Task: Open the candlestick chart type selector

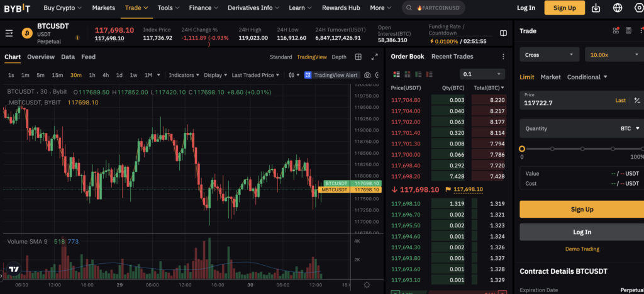Action: tap(294, 76)
